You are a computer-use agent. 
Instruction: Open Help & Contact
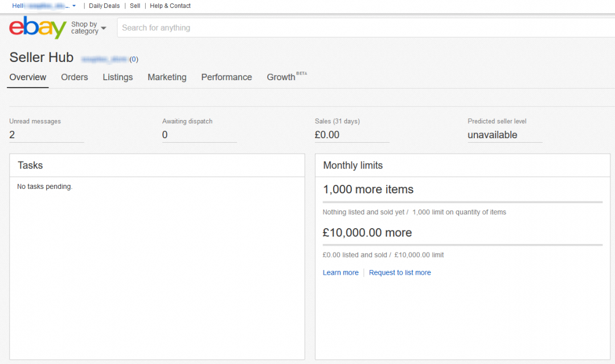point(170,6)
